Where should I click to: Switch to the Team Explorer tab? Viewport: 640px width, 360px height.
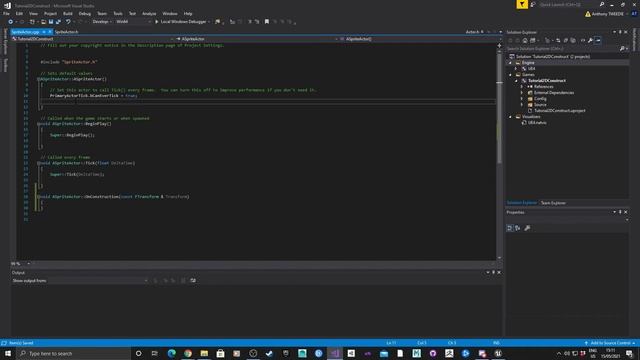pos(553,203)
